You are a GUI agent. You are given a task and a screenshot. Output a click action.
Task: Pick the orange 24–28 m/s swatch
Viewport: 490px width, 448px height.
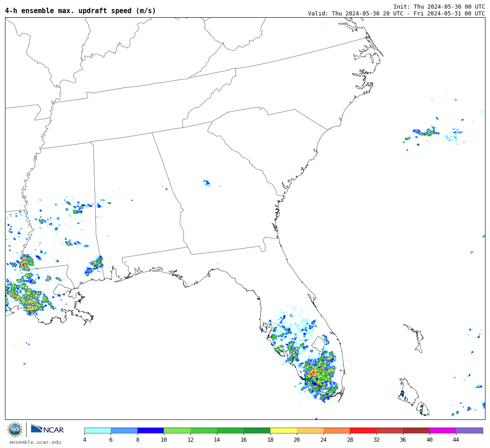[337, 430]
